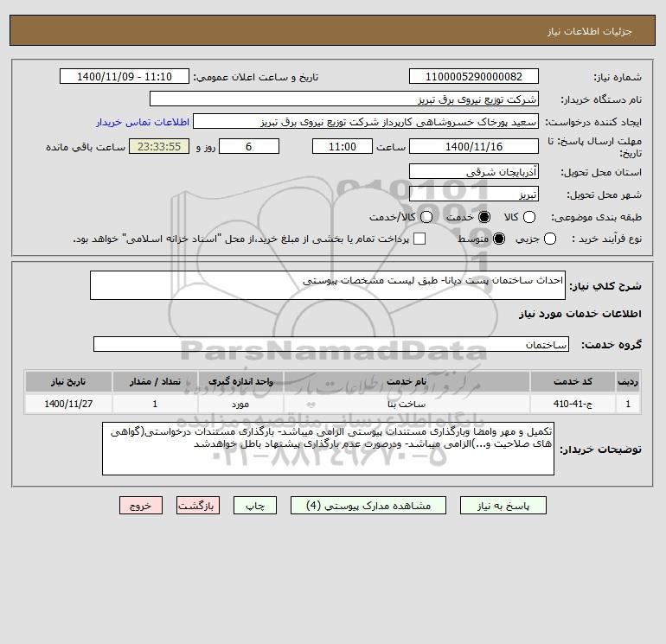Click the چاپ print button
Screen dimensions: 666x644
point(255,506)
